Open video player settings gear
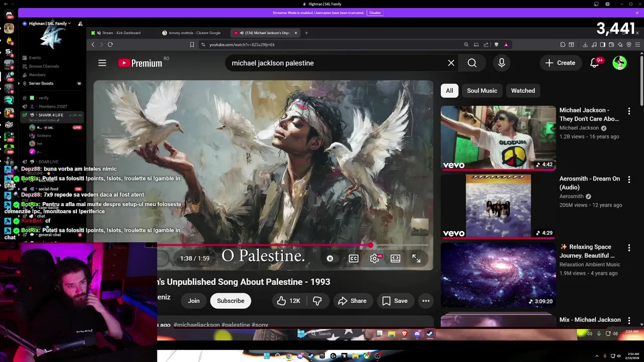This screenshot has height=362, width=644. 375,258
